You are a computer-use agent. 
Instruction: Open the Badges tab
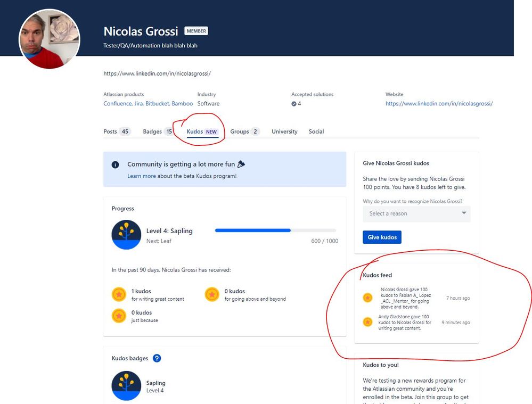coord(158,131)
